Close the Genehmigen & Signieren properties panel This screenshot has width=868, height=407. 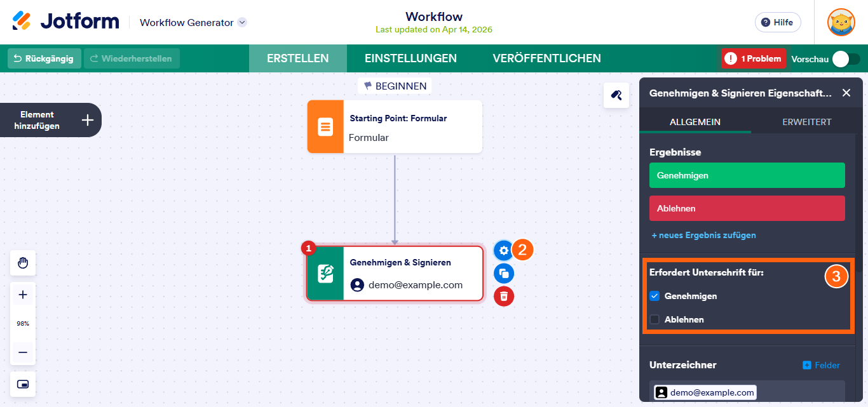846,92
